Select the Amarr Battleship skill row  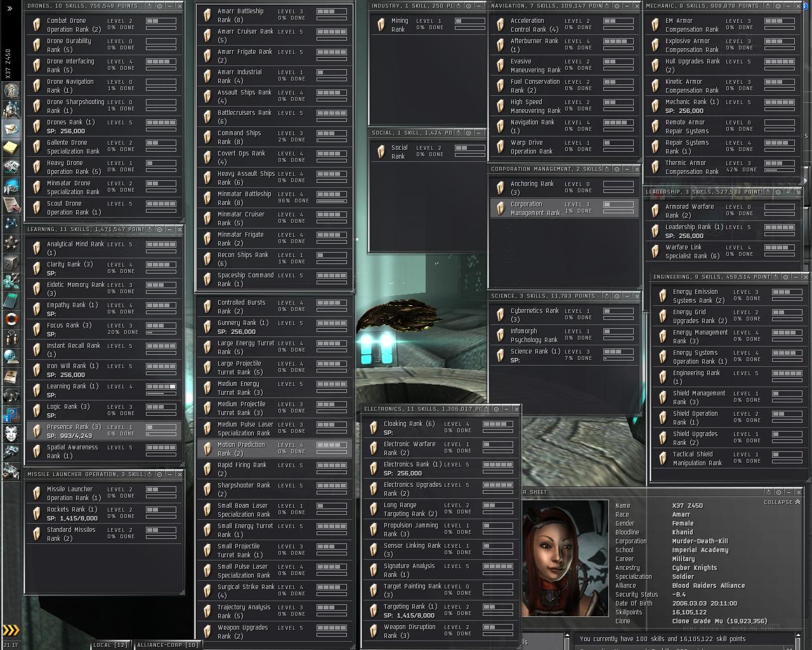[275, 15]
